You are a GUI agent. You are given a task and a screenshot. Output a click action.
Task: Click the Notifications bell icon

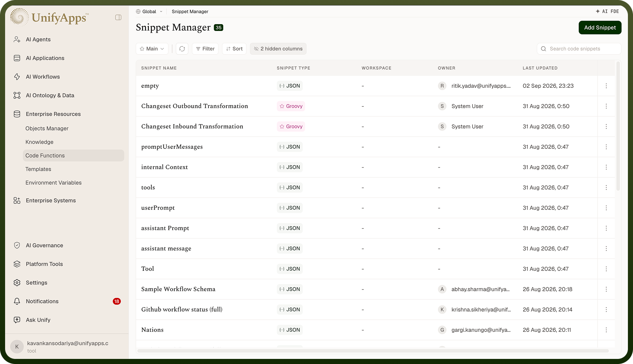[x=17, y=301]
